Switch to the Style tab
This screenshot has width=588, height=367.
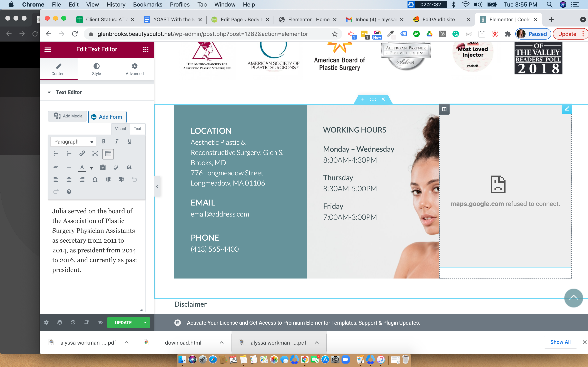click(x=96, y=69)
